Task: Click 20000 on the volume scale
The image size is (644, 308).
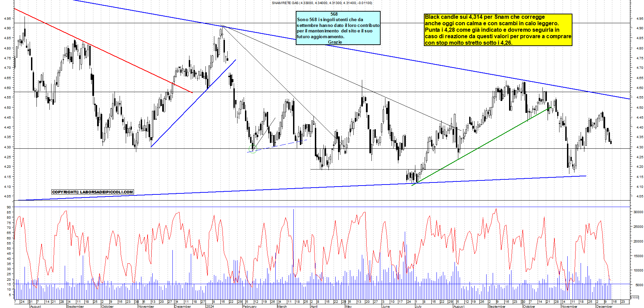Action: [638, 241]
